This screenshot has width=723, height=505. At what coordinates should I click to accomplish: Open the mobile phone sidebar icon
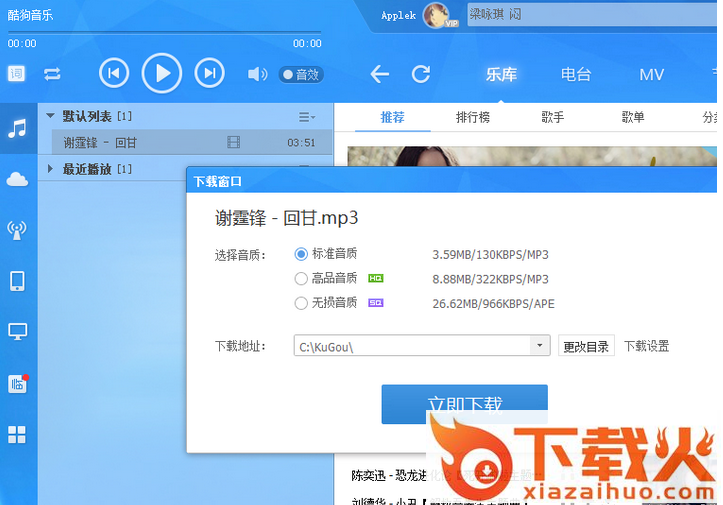[17, 281]
